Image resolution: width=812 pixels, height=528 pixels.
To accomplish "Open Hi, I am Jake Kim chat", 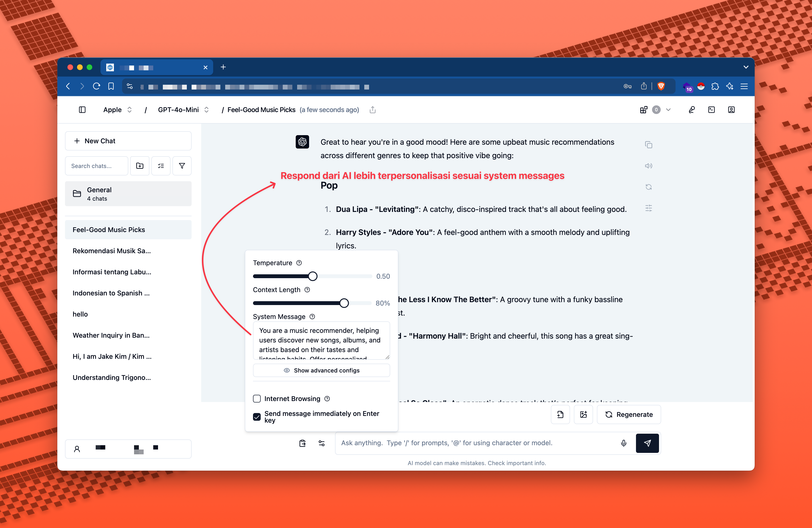I will pos(128,357).
